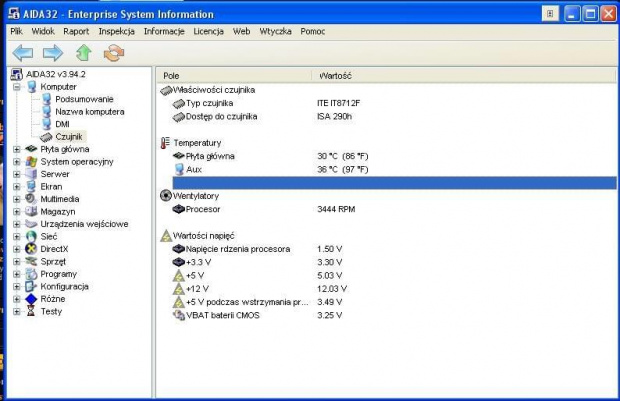Viewport: 620px width, 401px height.
Task: Open the Licencja menu
Action: (208, 31)
